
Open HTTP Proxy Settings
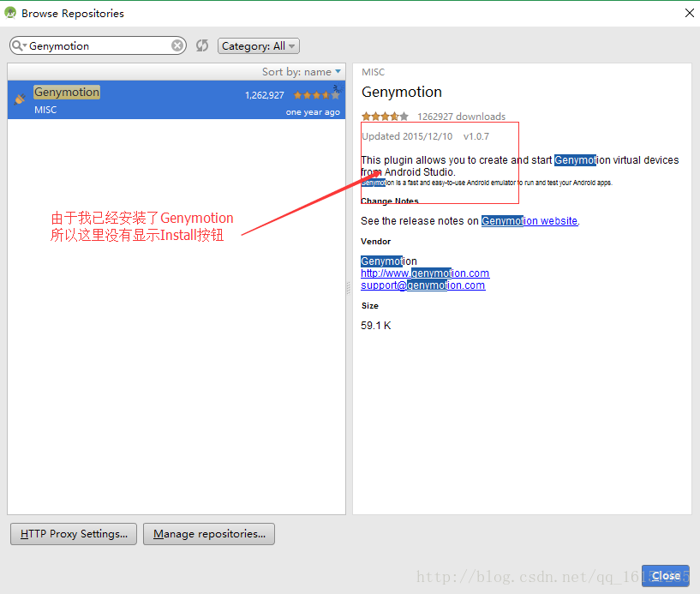click(74, 534)
